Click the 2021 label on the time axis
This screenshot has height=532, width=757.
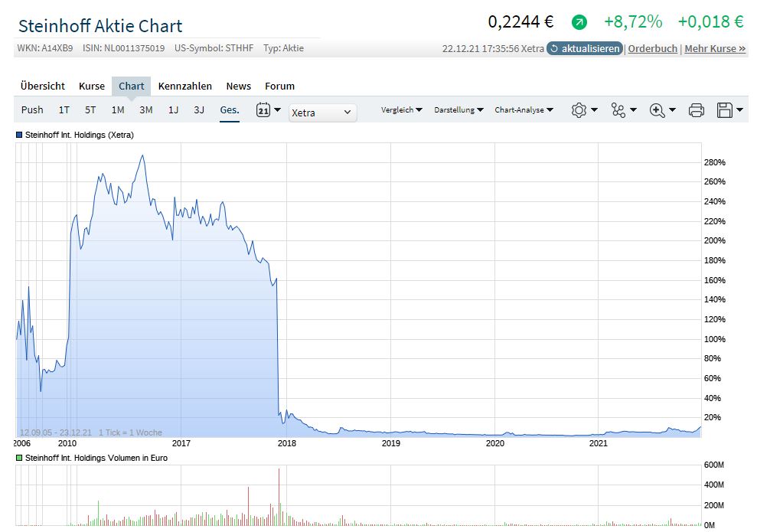click(598, 443)
